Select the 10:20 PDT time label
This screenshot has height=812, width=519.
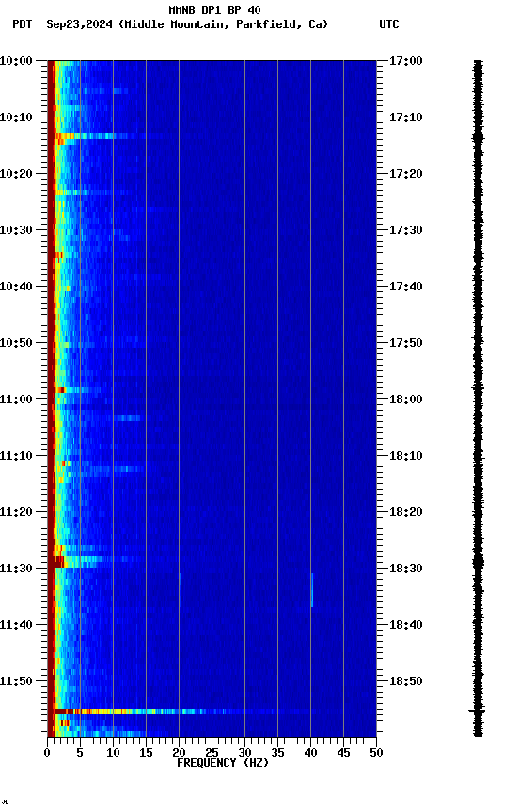click(16, 174)
